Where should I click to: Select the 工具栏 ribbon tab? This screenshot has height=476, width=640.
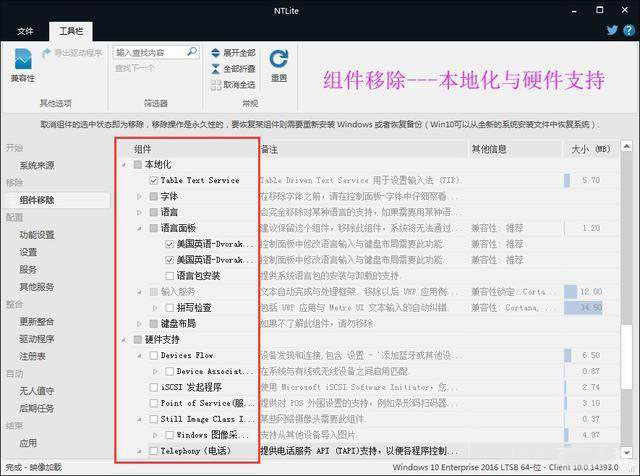[x=71, y=31]
